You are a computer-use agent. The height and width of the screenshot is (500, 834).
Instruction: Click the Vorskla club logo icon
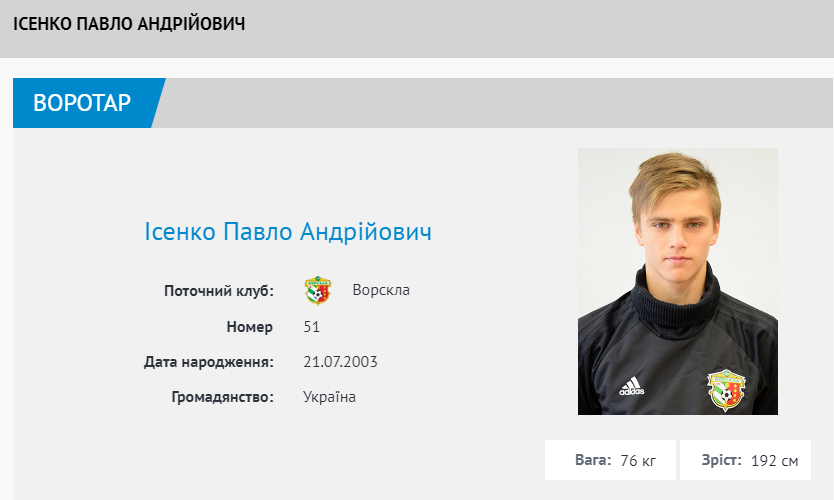click(x=318, y=290)
